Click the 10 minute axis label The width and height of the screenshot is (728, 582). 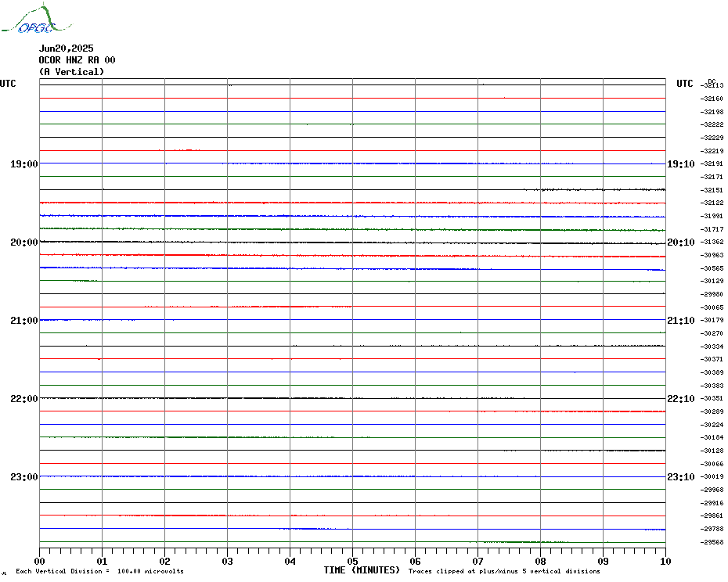point(666,561)
